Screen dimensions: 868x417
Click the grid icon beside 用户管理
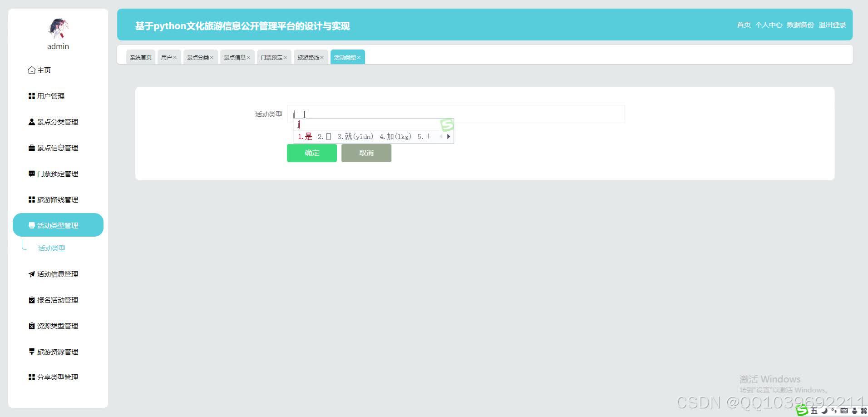[32, 96]
